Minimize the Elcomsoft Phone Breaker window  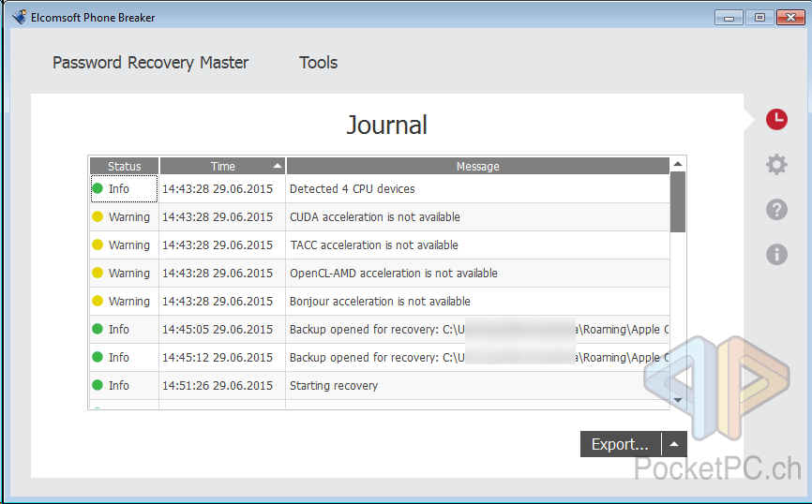coord(729,18)
